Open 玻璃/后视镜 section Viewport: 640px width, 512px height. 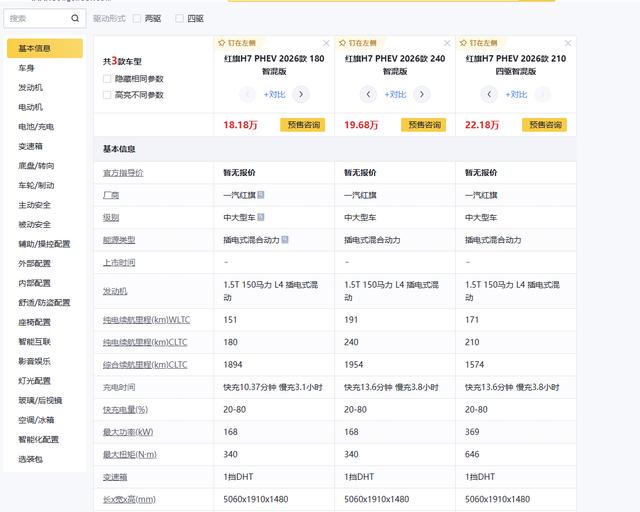(x=40, y=400)
